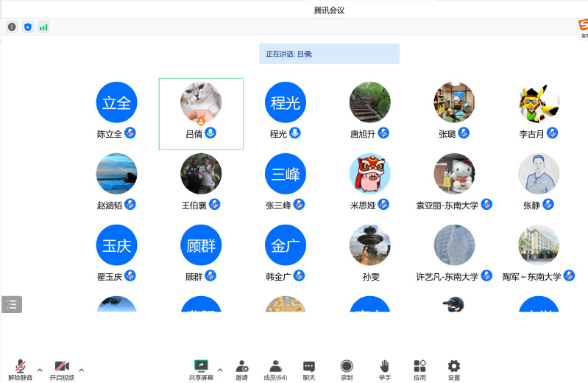
Task: Select 吕倩's cat avatar
Action: point(201,102)
